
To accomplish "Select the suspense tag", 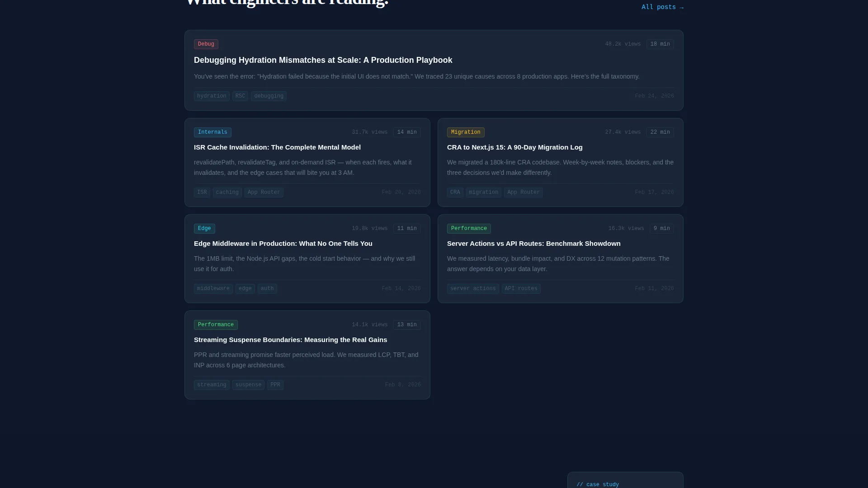I will coord(248,385).
